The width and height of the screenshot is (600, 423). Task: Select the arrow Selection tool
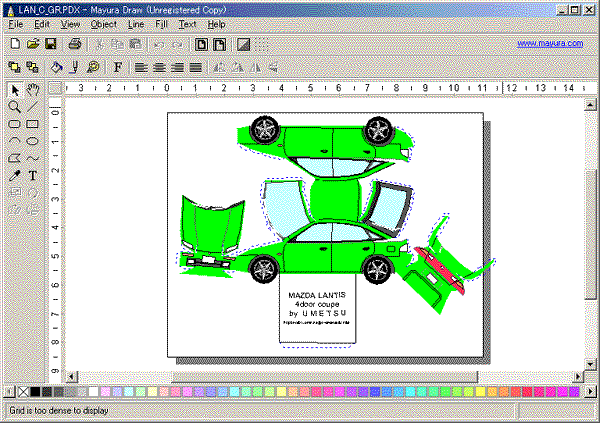click(15, 90)
